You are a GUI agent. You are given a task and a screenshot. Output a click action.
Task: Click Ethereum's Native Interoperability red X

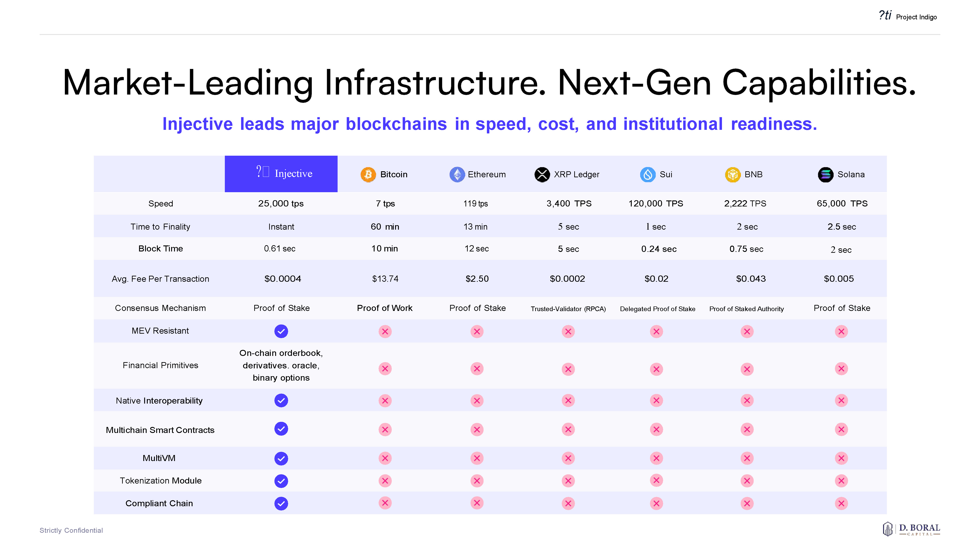point(477,400)
